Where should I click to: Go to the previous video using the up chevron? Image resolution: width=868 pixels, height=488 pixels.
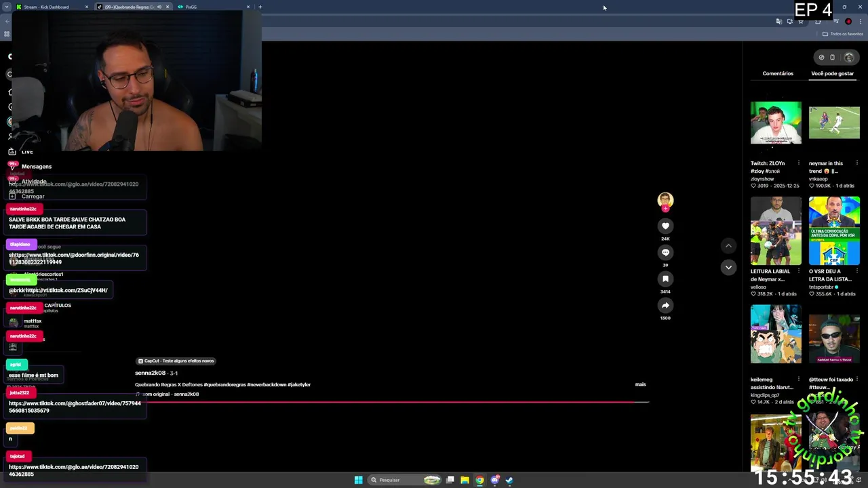point(728,245)
